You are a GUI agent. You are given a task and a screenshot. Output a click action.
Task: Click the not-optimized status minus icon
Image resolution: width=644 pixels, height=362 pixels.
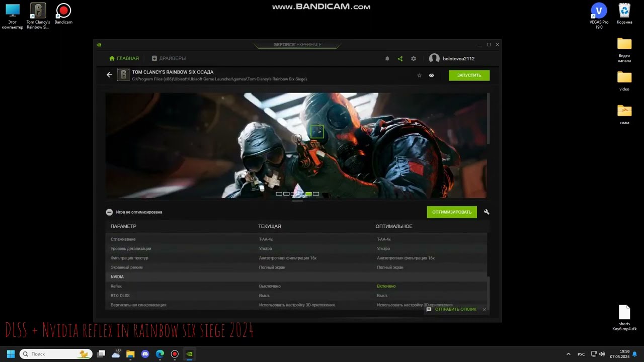click(x=109, y=212)
